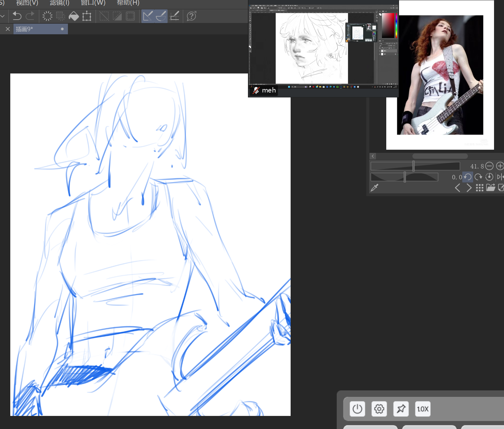Click the Scale/Rotate transform icon
The image size is (504, 429).
[87, 16]
